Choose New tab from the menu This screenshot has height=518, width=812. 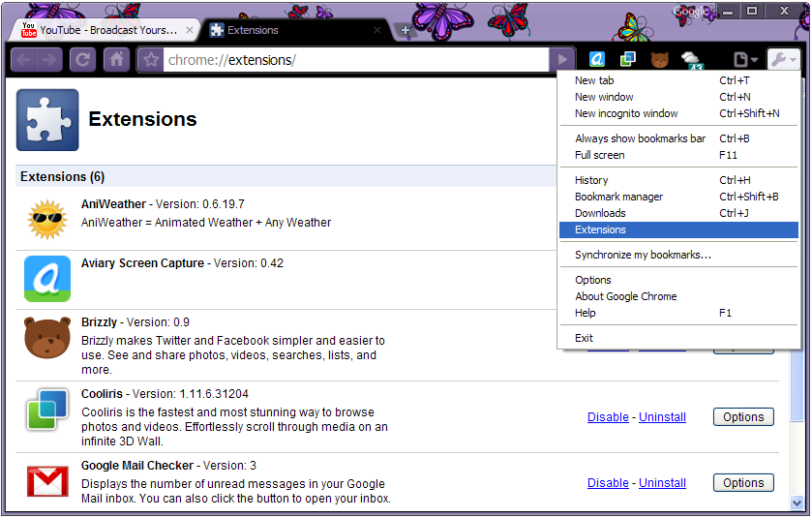pos(678,80)
